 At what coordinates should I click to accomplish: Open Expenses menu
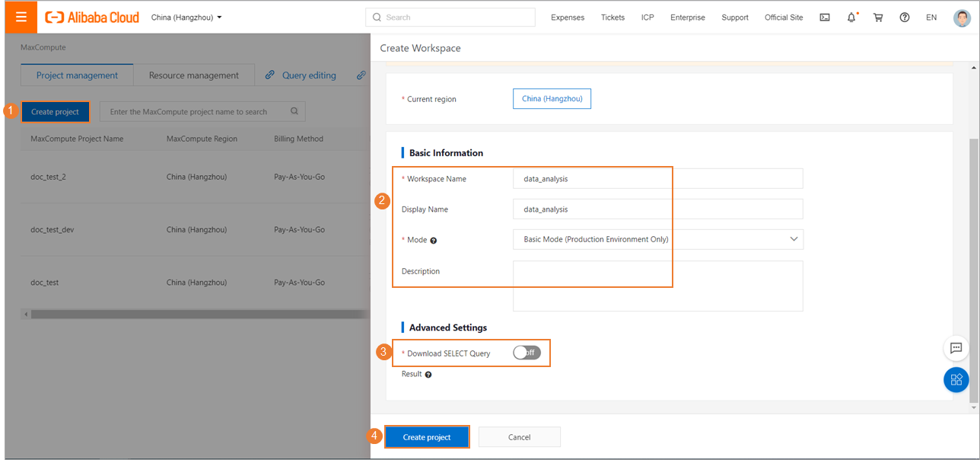[568, 17]
